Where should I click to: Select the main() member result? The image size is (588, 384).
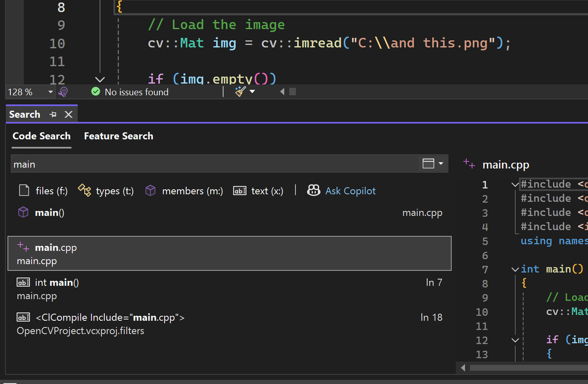[229, 213]
